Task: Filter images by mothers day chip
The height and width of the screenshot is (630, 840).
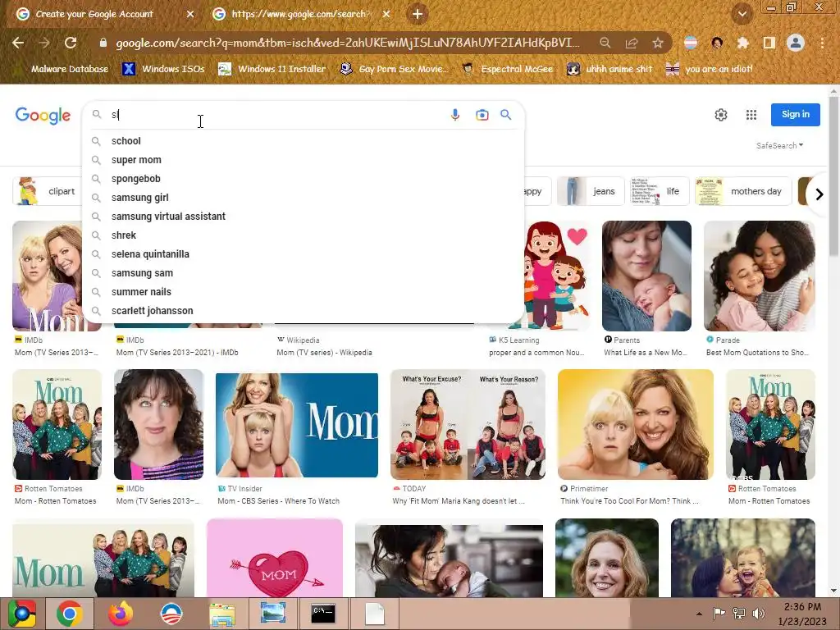Action: click(x=743, y=191)
